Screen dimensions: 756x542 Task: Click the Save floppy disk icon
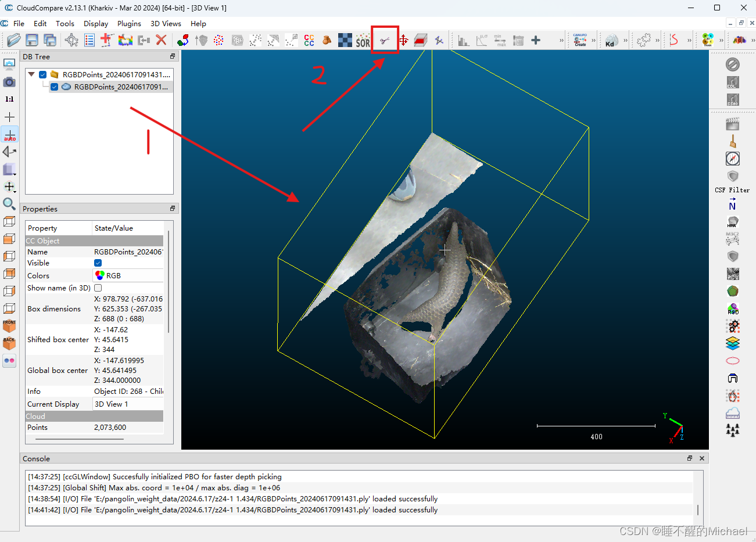(32, 40)
